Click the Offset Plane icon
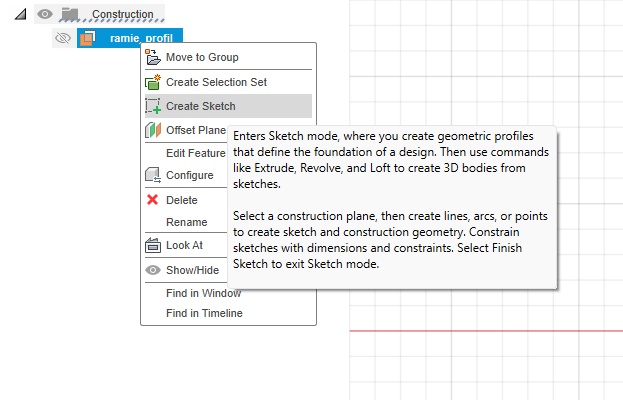The width and height of the screenshot is (623, 400). pyautogui.click(x=153, y=130)
